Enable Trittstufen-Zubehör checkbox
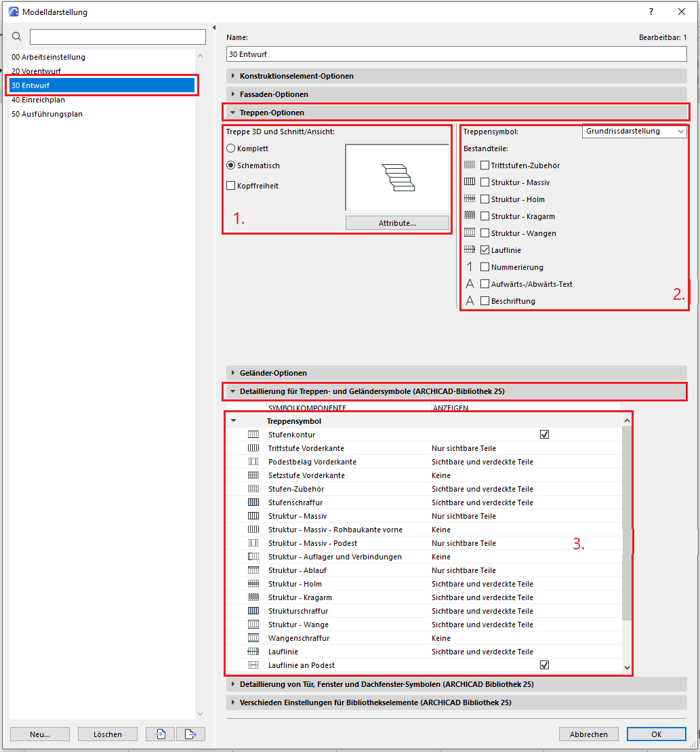This screenshot has height=752, width=700. [485, 165]
